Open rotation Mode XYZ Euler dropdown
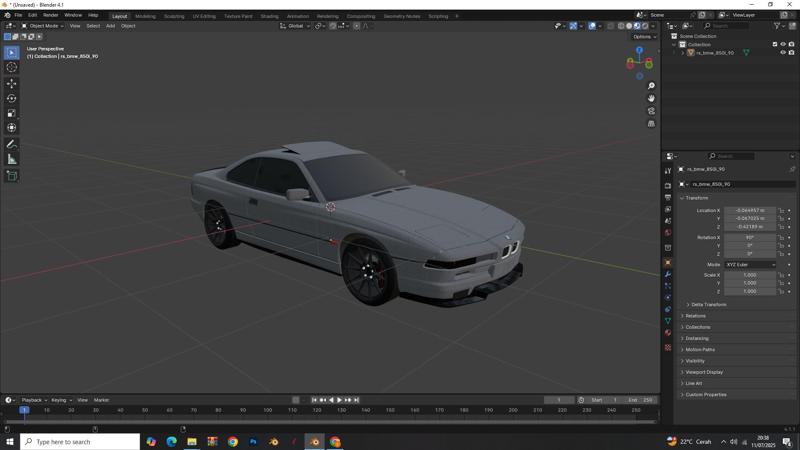 (750, 265)
